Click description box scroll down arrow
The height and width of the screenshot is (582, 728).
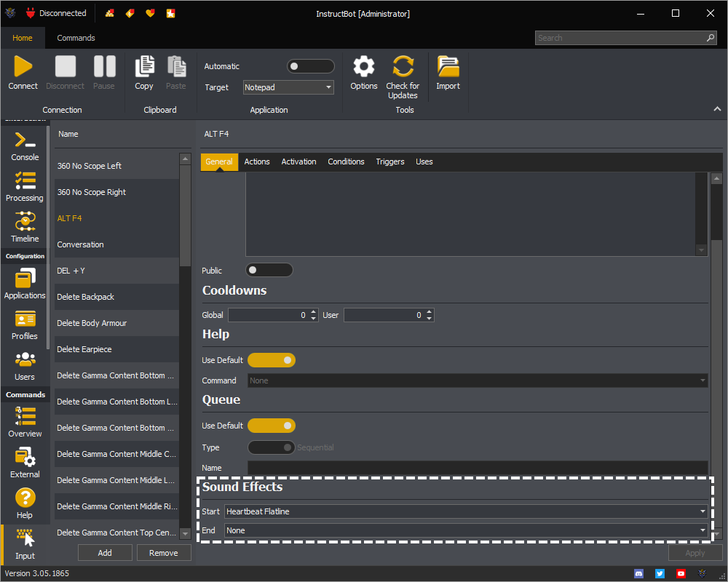701,250
